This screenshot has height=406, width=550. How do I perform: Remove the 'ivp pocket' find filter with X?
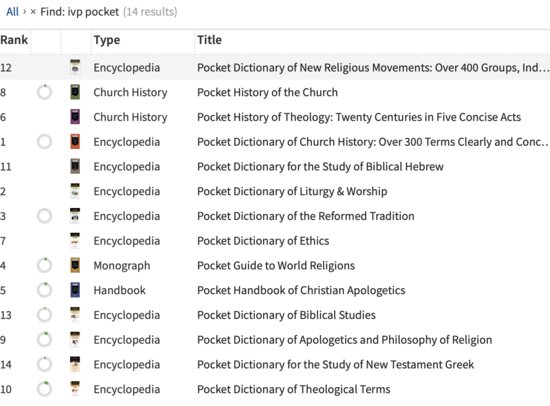click(x=33, y=12)
